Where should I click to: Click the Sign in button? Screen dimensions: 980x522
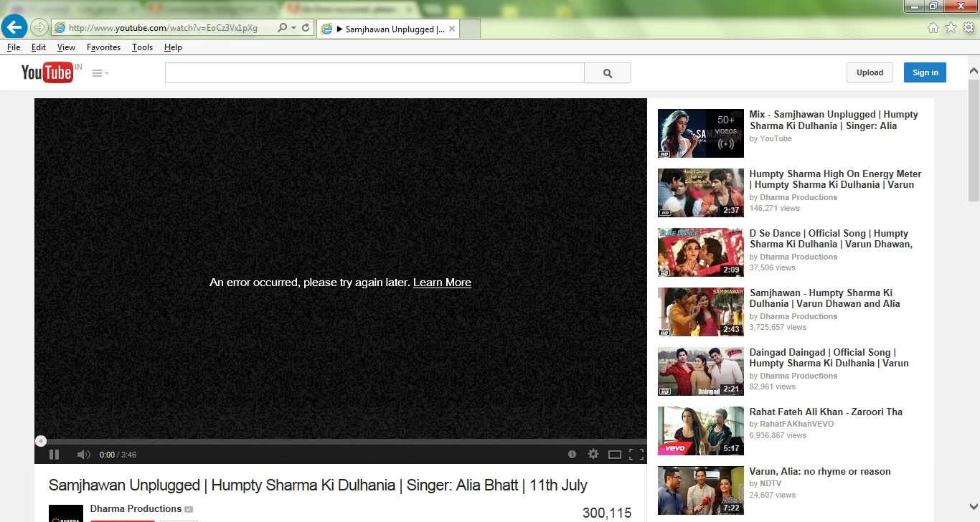pyautogui.click(x=925, y=72)
